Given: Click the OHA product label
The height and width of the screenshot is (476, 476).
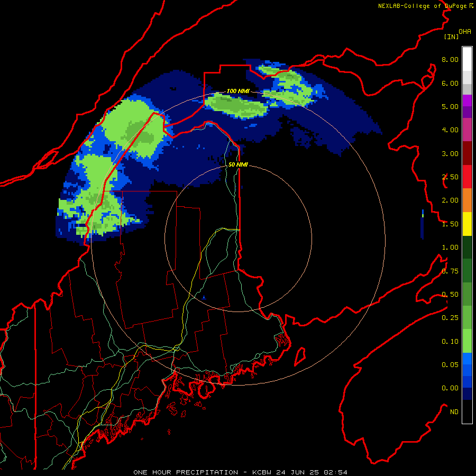Looking at the screenshot, I should (465, 32).
